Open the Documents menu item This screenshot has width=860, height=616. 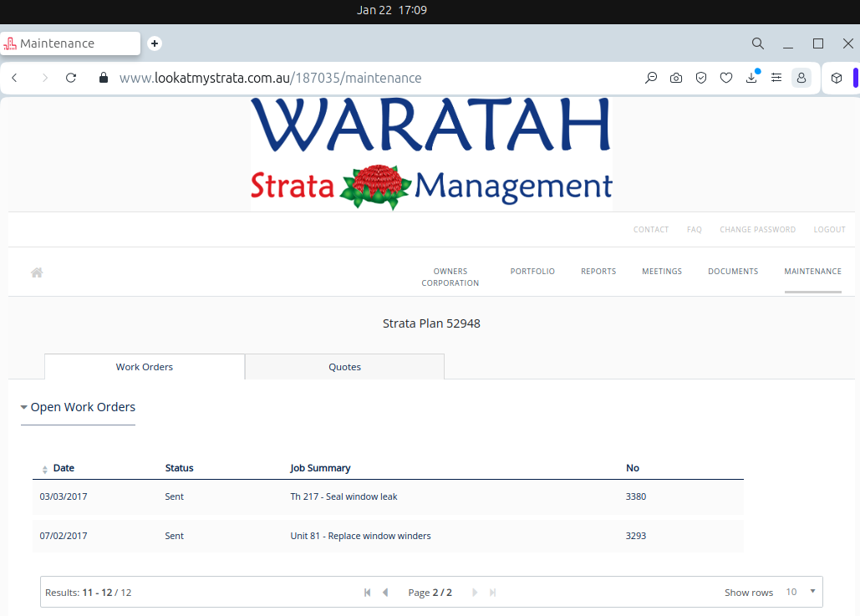[x=733, y=272]
